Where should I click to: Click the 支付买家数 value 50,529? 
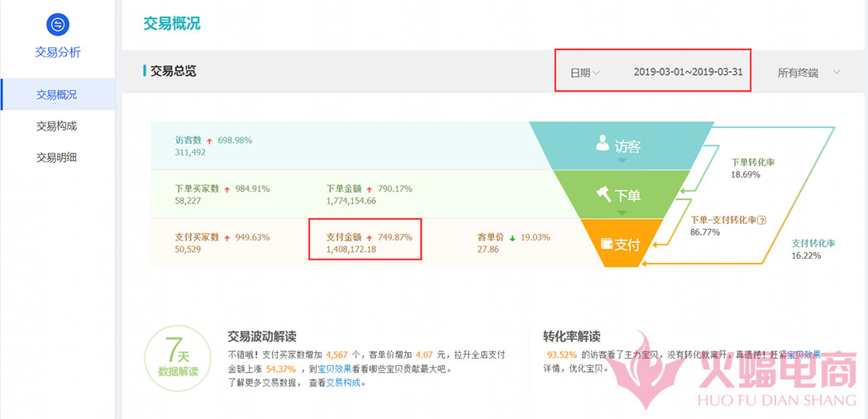[188, 250]
